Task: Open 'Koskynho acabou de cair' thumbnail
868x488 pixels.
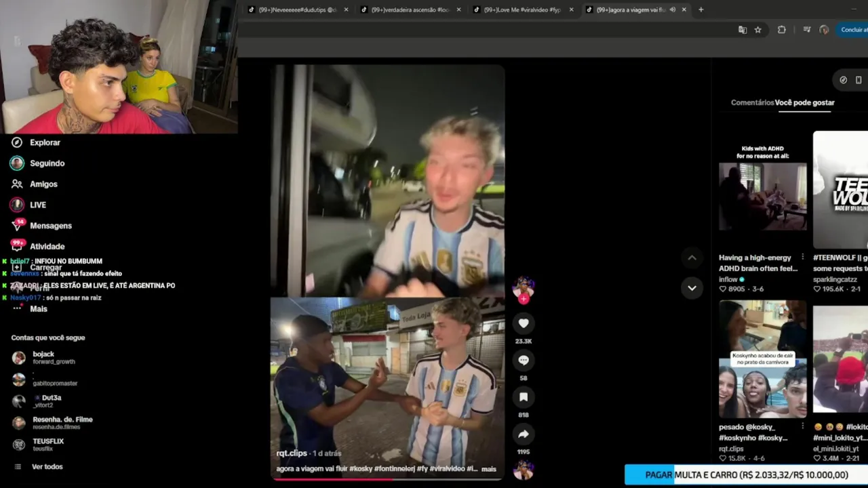Action: tap(763, 359)
